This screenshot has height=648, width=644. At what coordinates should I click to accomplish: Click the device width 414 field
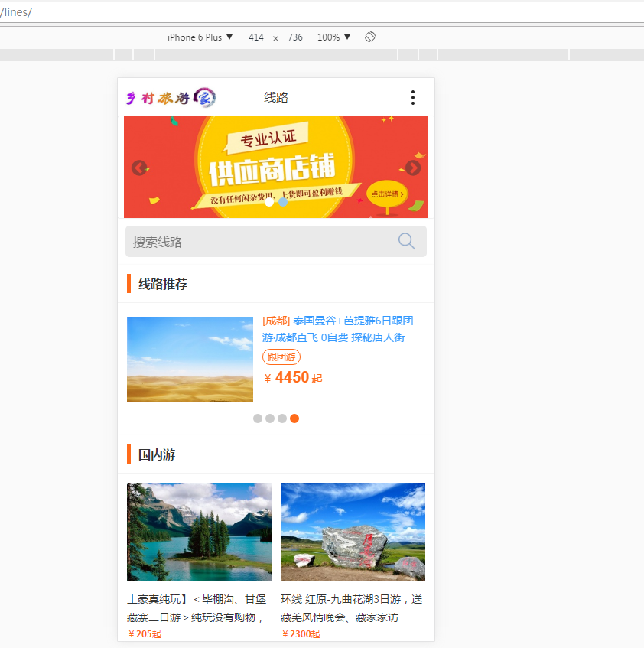click(x=256, y=37)
